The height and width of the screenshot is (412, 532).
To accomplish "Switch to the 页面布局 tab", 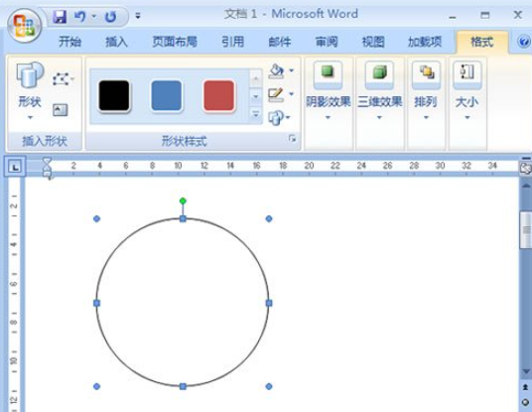I will click(x=175, y=42).
